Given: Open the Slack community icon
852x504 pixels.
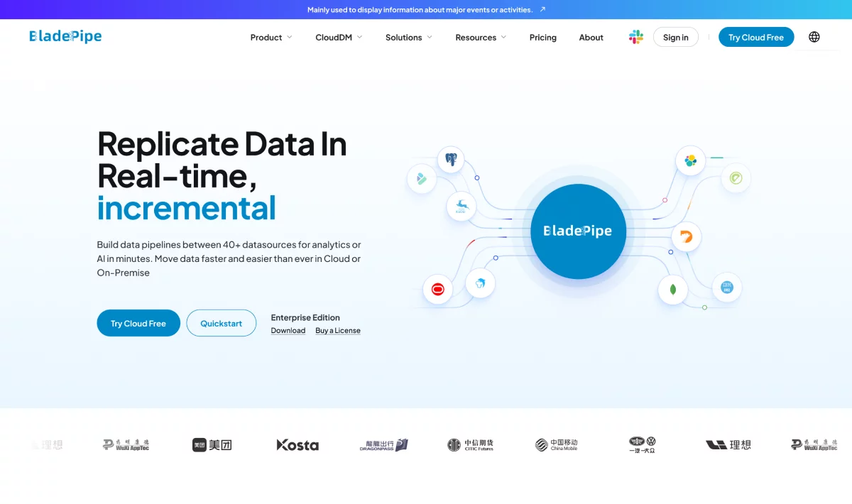Looking at the screenshot, I should click(635, 37).
